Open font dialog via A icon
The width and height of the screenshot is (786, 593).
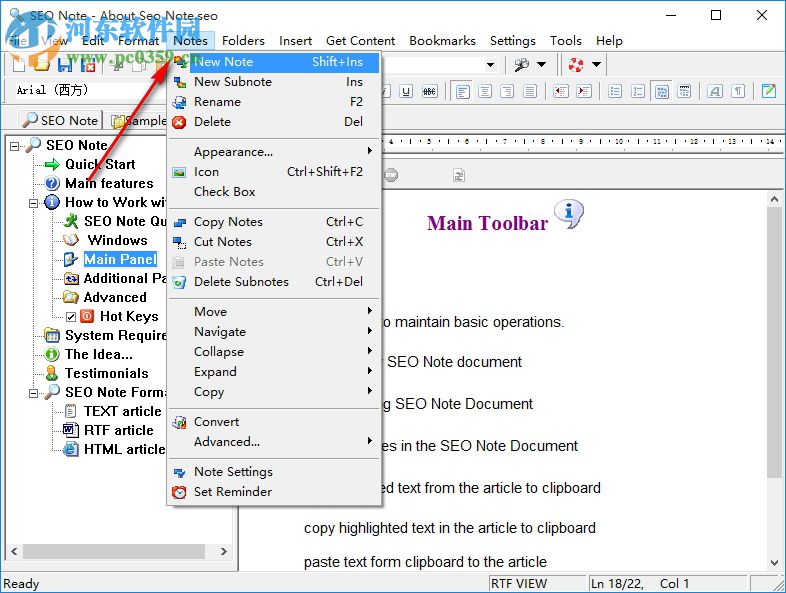715,91
